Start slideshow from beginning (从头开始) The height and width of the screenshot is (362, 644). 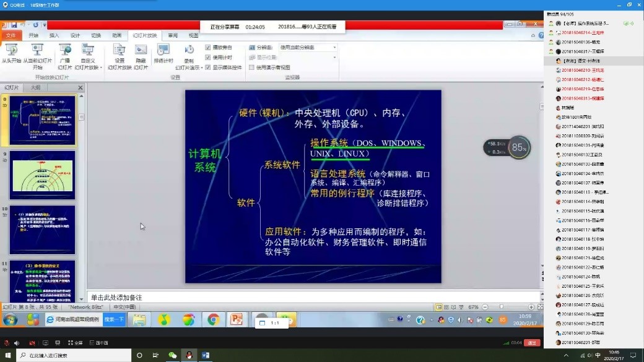pyautogui.click(x=11, y=53)
